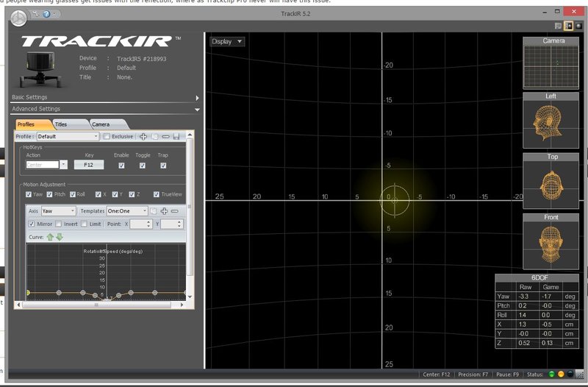This screenshot has width=588, height=387.
Task: Click the orange status indicator light
Action: coord(561,374)
